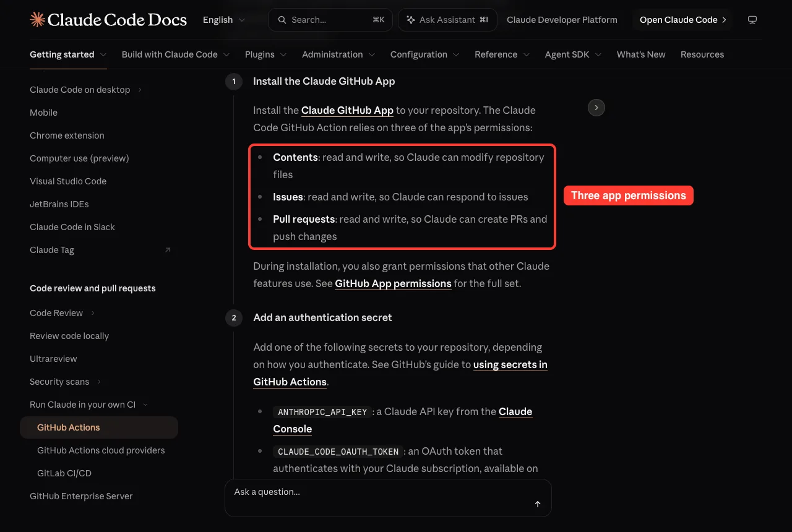
Task: Click the Open Claude Code button
Action: (682, 20)
